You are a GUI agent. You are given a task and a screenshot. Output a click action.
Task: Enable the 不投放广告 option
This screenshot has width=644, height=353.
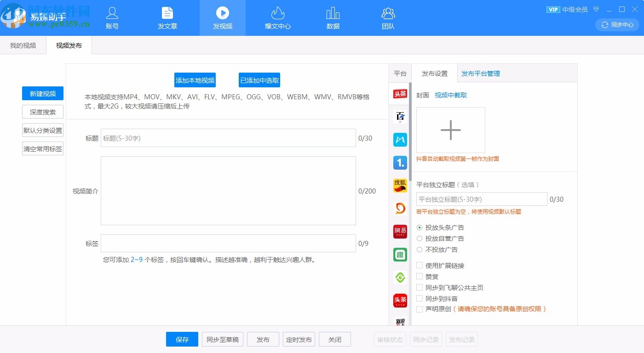click(x=419, y=250)
